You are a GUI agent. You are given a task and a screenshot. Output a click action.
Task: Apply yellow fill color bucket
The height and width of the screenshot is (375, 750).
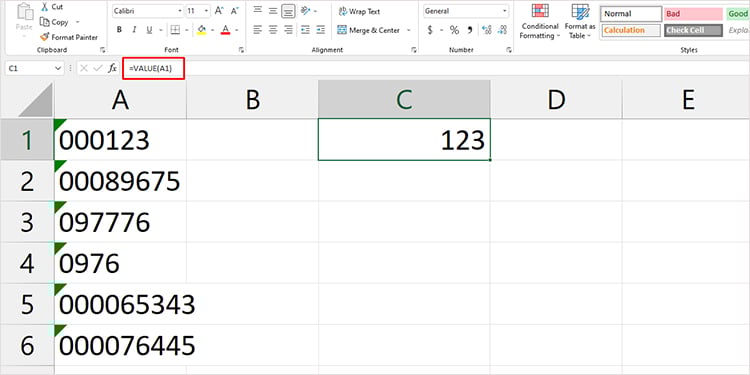pyautogui.click(x=201, y=30)
